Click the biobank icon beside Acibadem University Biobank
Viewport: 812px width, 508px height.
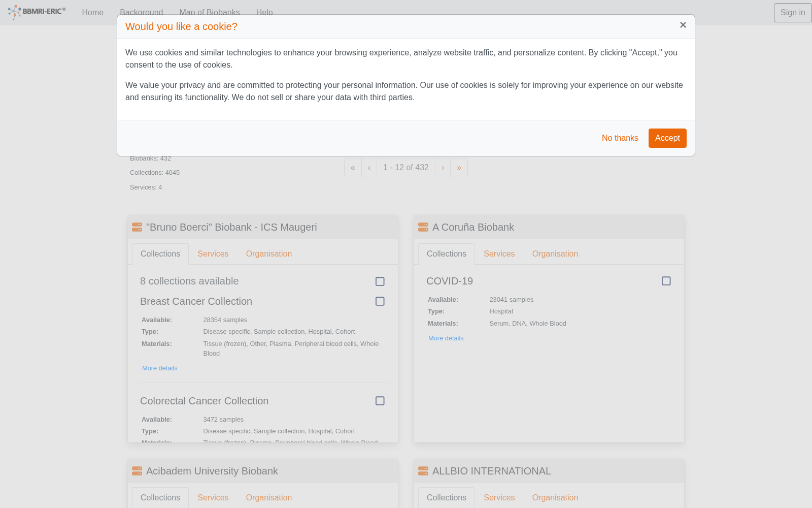click(x=137, y=471)
